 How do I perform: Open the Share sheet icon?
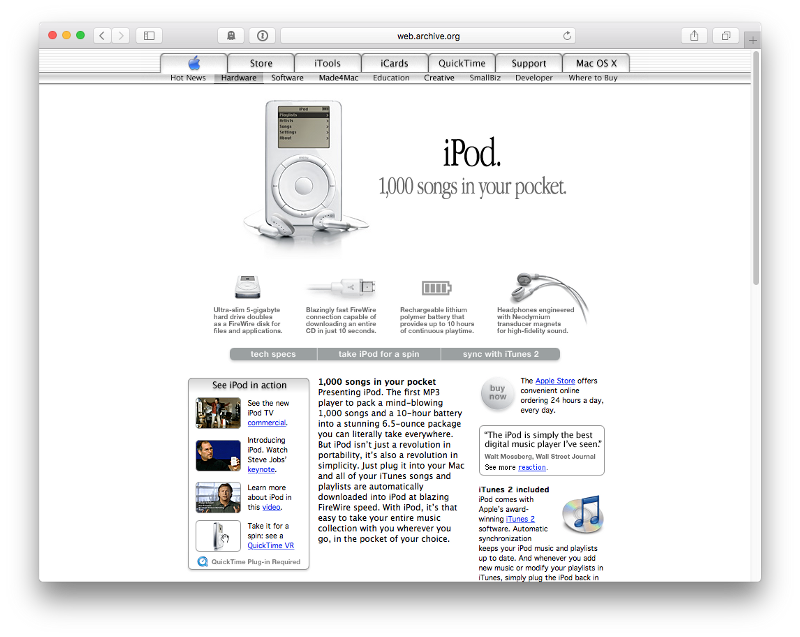tap(694, 36)
